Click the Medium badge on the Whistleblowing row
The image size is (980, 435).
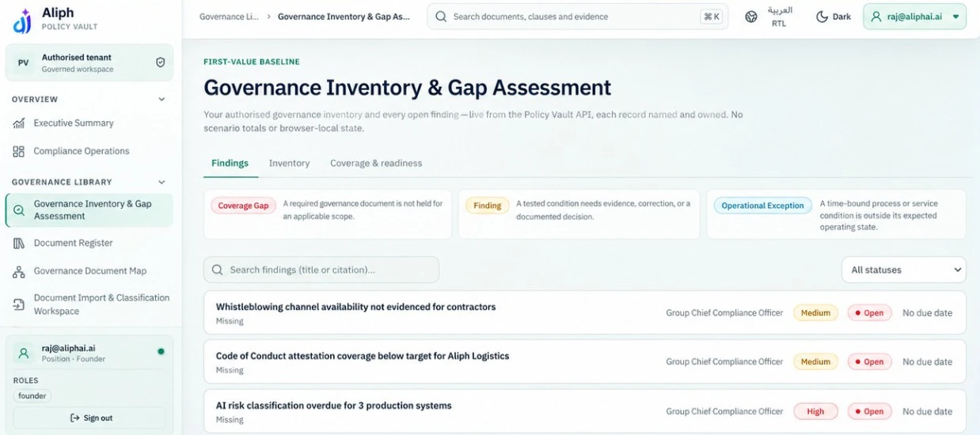[815, 313]
